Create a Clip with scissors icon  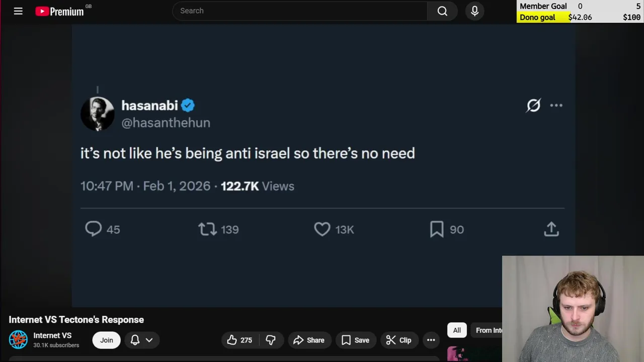click(398, 340)
